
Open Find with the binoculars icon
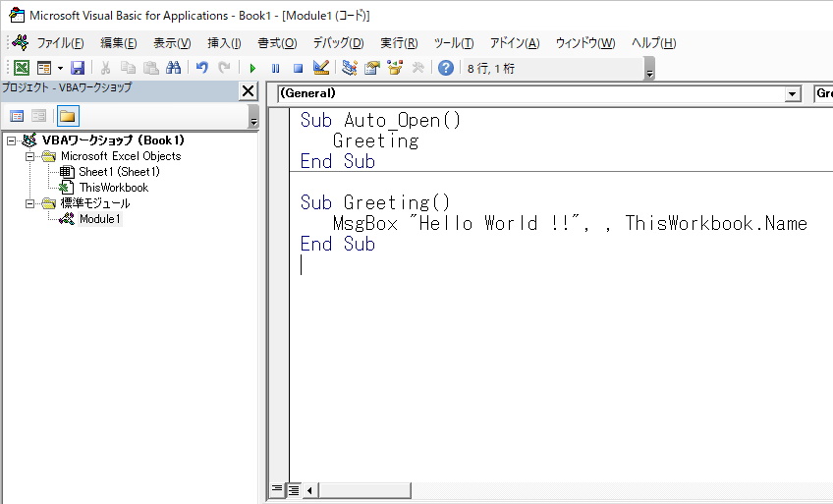tap(174, 68)
